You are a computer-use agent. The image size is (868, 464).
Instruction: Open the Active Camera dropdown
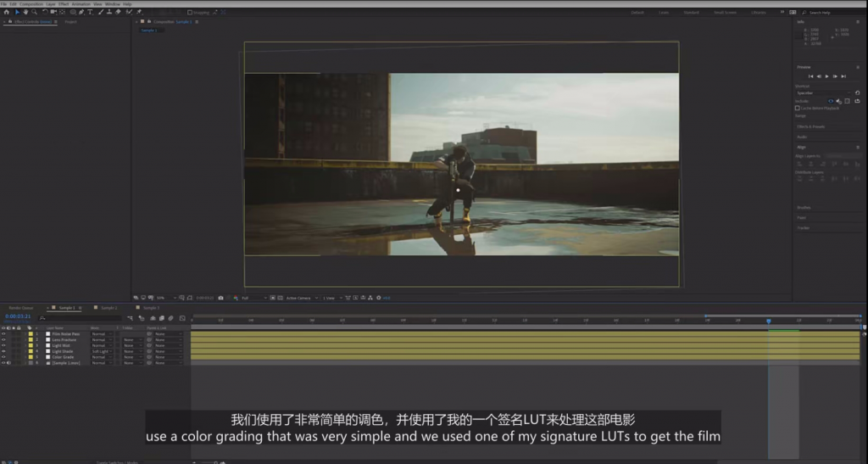(302, 298)
